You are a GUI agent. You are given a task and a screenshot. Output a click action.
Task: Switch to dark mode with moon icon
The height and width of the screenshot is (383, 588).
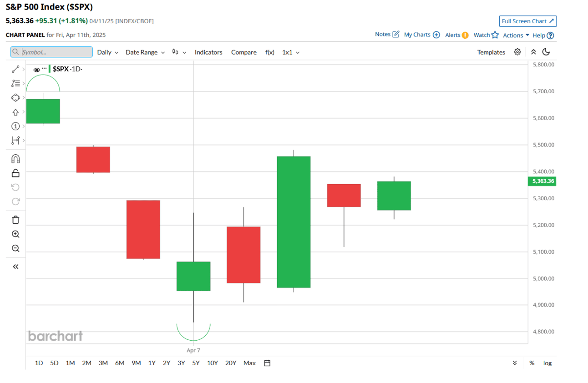tap(547, 52)
